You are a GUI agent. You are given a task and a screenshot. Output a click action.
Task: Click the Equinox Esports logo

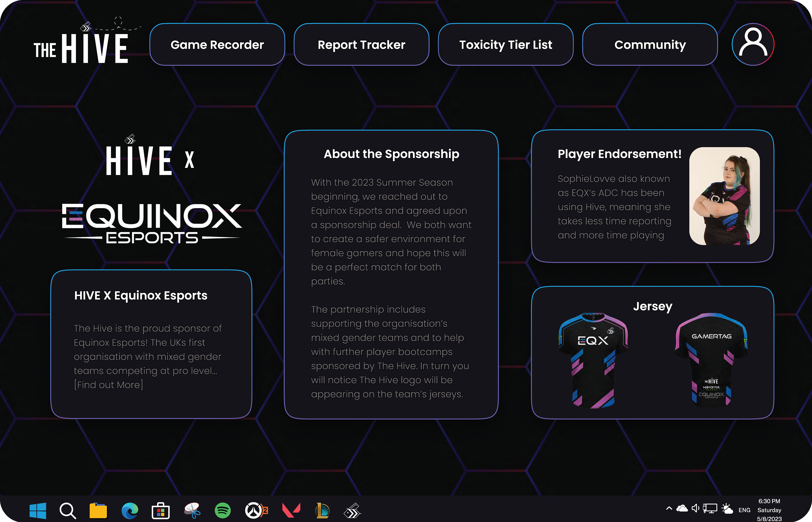(x=152, y=223)
